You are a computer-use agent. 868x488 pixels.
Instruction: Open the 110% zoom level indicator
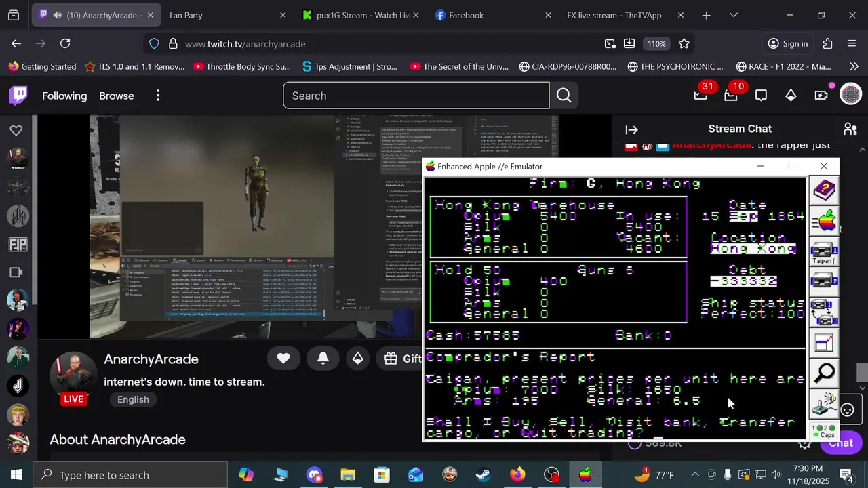pyautogui.click(x=656, y=43)
